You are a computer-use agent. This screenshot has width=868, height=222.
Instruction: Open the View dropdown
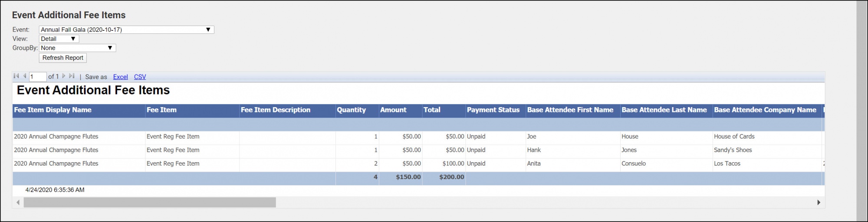tap(59, 39)
